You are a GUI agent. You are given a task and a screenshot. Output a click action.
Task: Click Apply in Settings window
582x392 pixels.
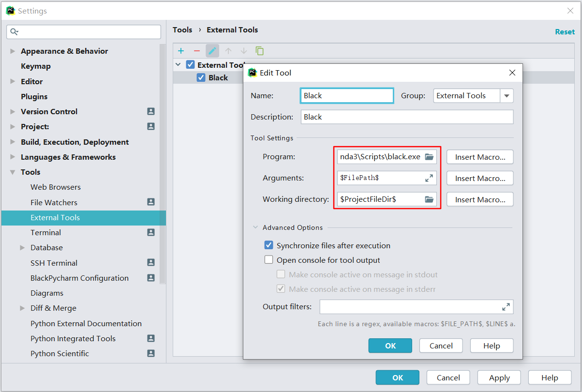tap(499, 377)
